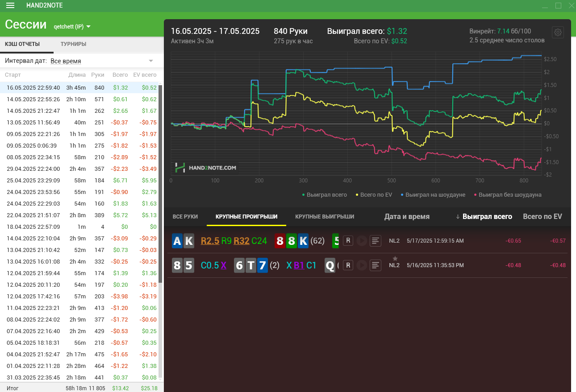This screenshot has height=392, width=576.
Task: Click the R replayer button on AK hand
Action: [348, 241]
